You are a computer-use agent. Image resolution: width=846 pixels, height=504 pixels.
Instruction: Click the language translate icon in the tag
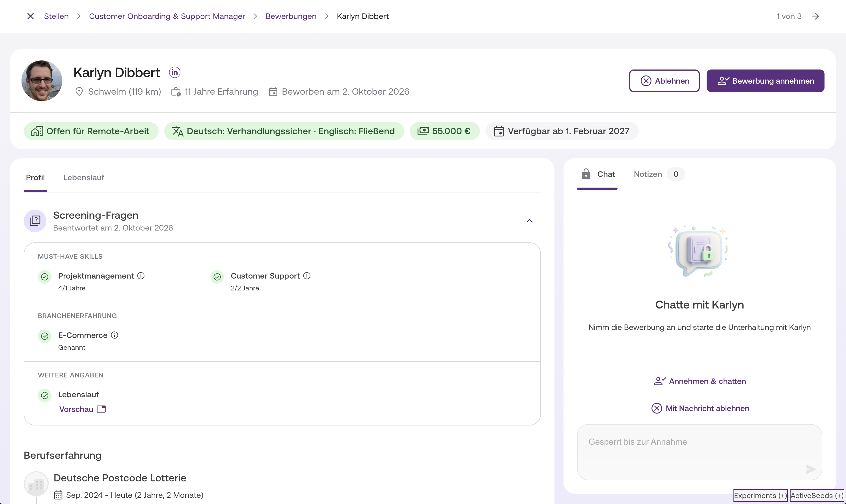[x=178, y=131]
